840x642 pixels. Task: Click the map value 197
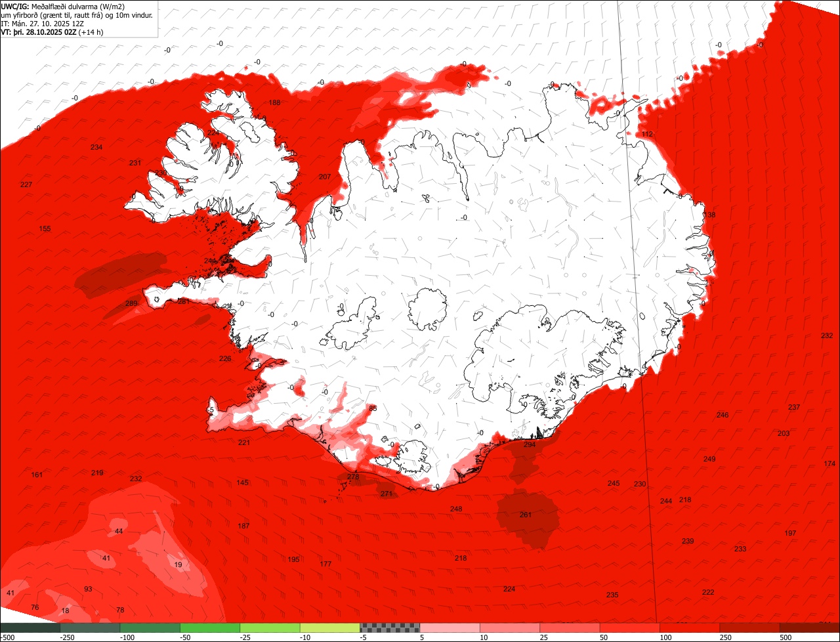[x=791, y=533]
